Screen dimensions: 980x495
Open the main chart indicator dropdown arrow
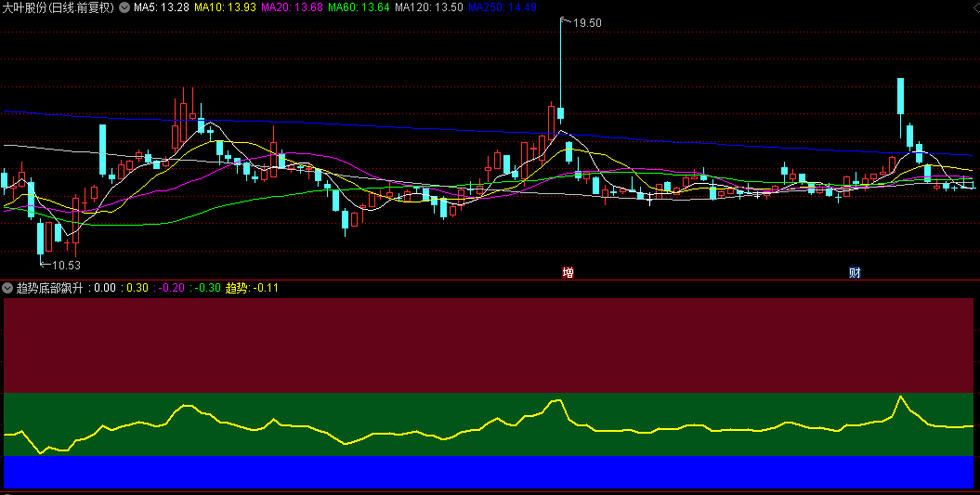coord(124,7)
